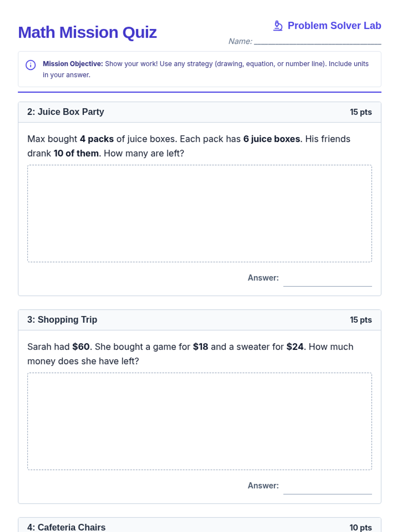Image resolution: width=399 pixels, height=532 pixels.
Task: Click the microscope icon beside Problem Solver Lab
Action: (x=278, y=26)
